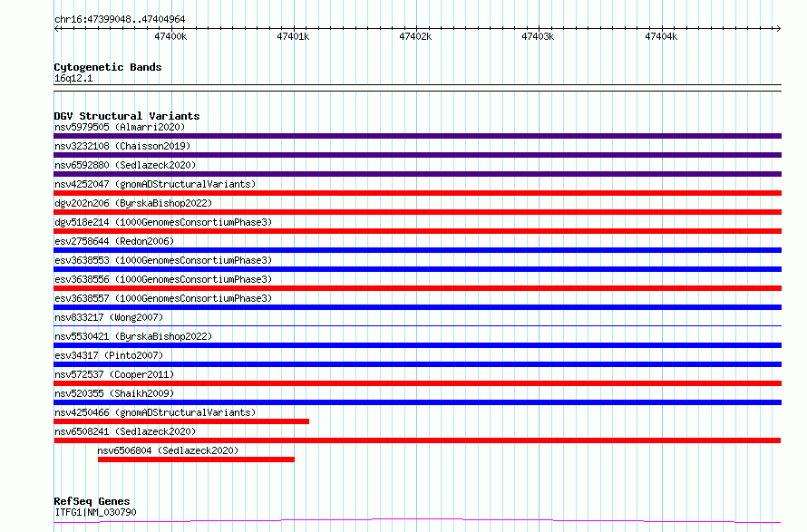807x532 pixels.
Task: Open the nsv6592880 (Sedlazeck2020) variant label
Action: point(125,165)
